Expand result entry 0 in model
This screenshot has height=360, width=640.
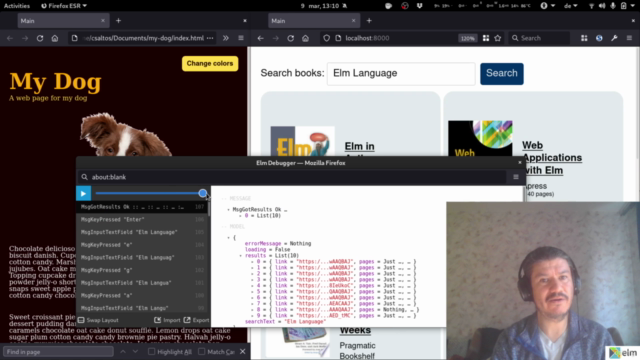pos(253,262)
